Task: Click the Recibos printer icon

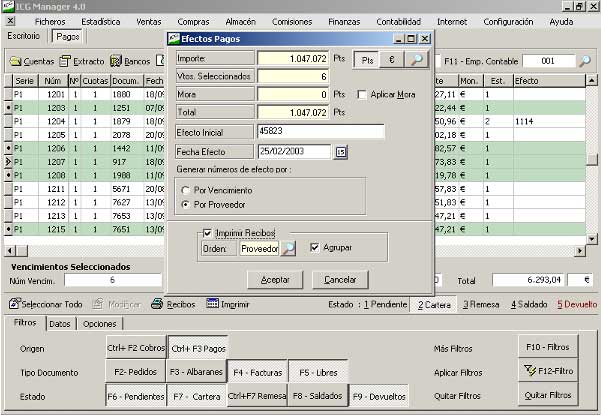Action: tap(173, 304)
